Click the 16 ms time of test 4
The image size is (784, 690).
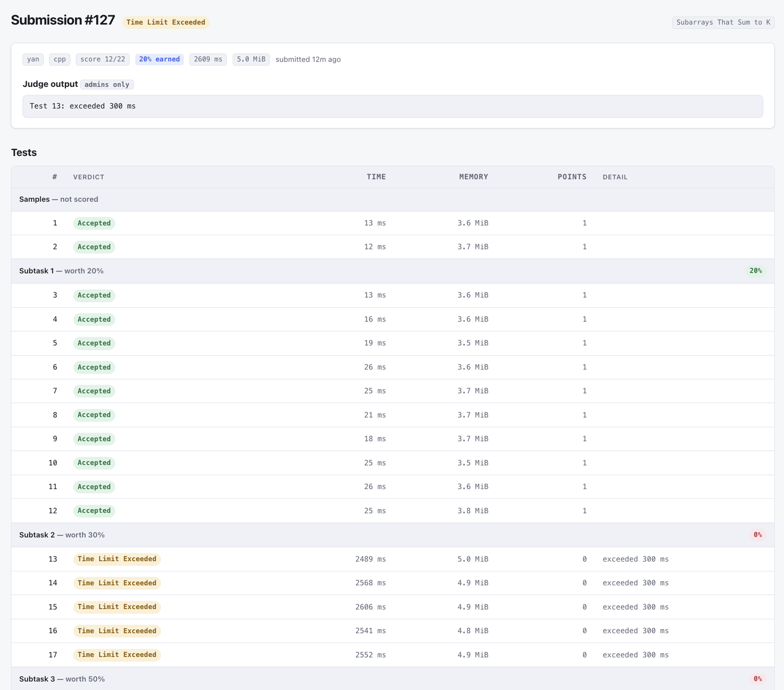point(375,320)
